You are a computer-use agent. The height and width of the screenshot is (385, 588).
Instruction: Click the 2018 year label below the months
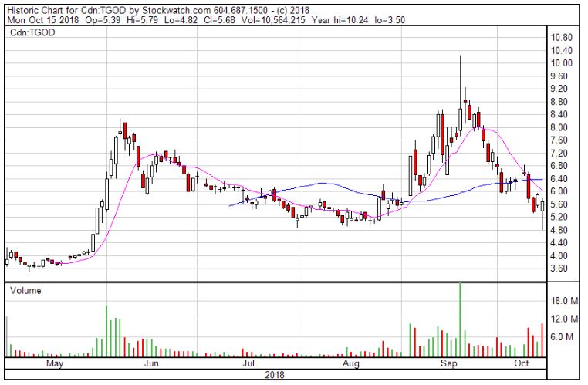pos(275,374)
